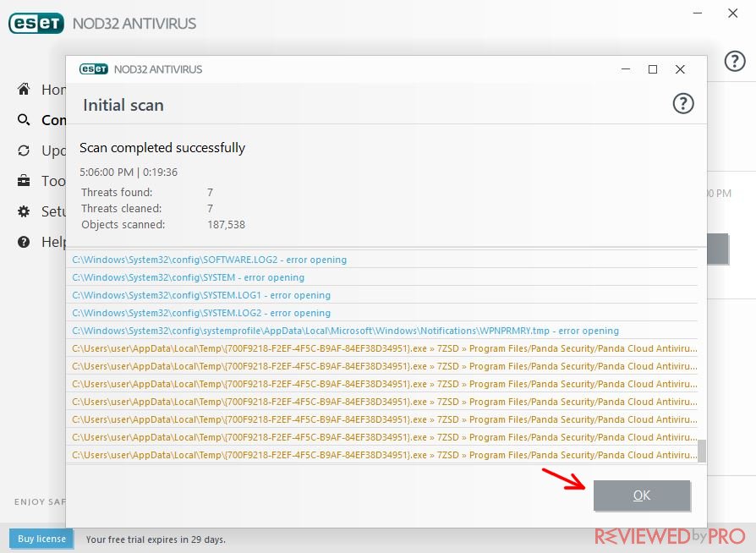Open help in the main ESET window
The width and height of the screenshot is (756, 553).
click(x=734, y=61)
